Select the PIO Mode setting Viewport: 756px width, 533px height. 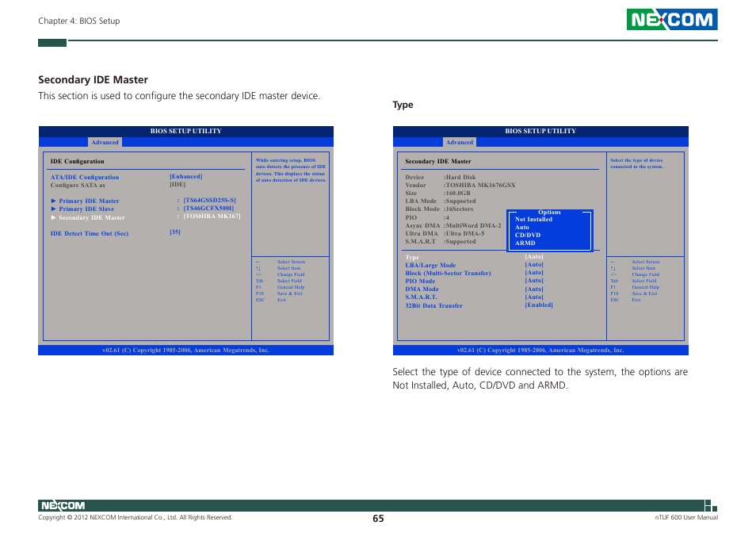[420, 282]
